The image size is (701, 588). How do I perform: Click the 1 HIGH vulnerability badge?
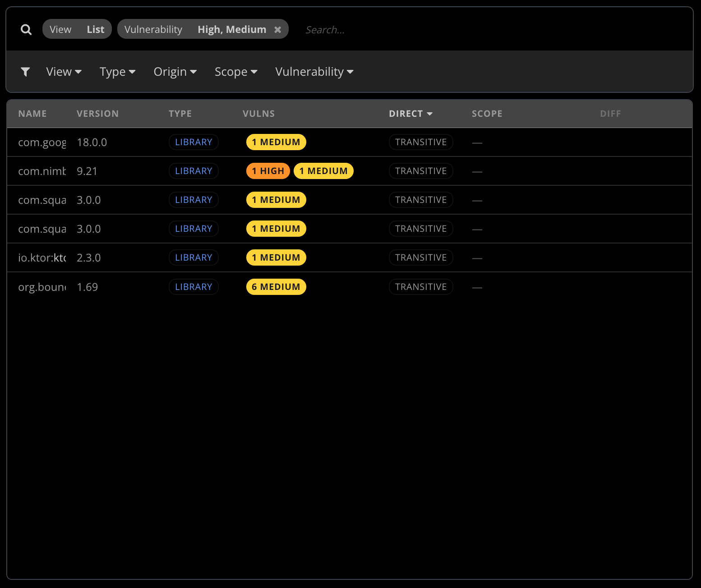268,171
